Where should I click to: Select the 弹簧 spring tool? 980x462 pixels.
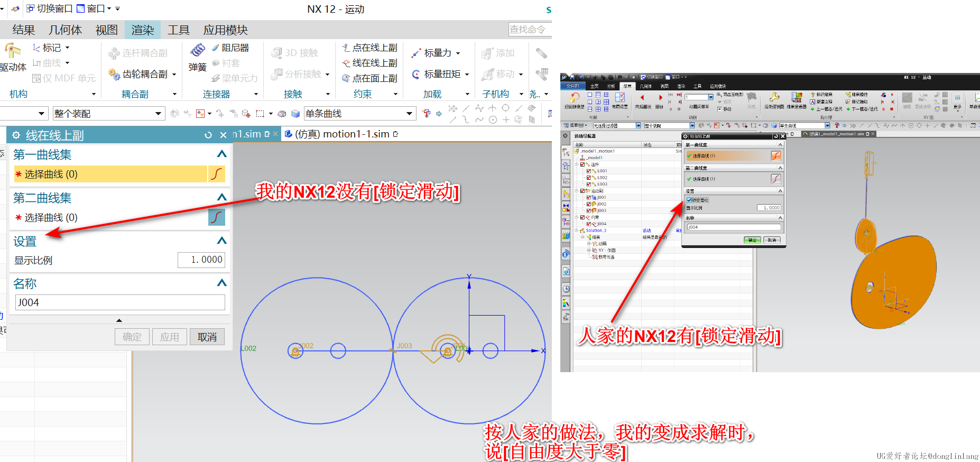click(x=197, y=57)
